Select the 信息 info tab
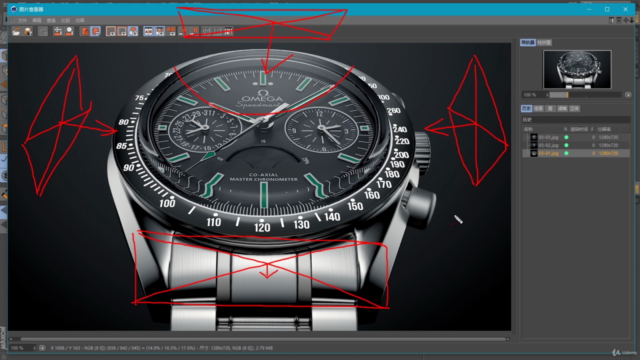The image size is (640, 360). [x=539, y=109]
